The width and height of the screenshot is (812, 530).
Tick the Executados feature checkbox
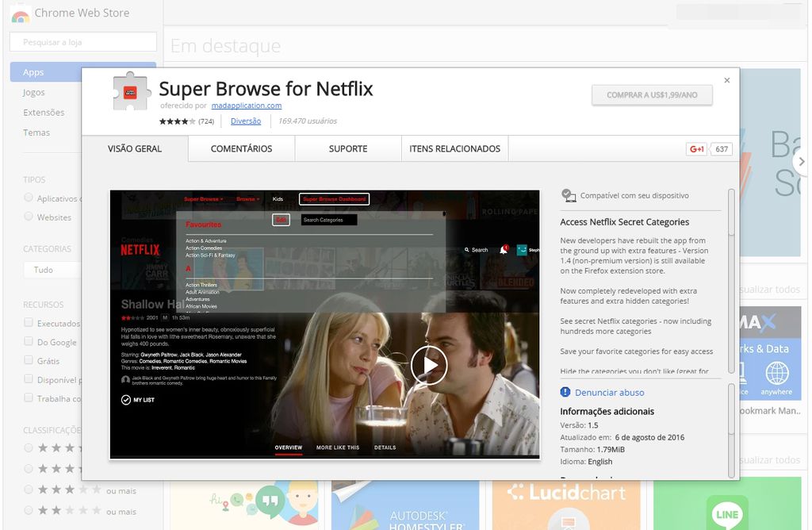[x=29, y=322]
